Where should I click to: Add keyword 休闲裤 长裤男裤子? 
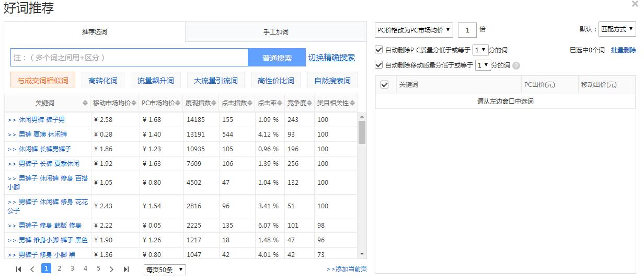click(x=39, y=149)
